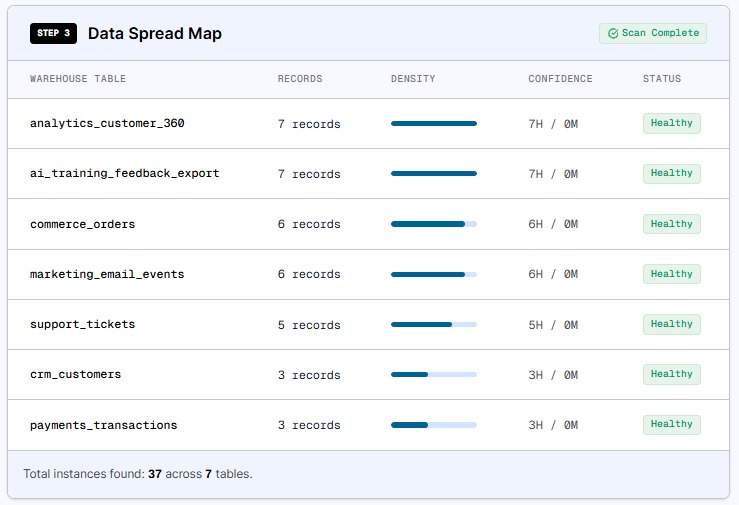Click Healthy badge for support_tickets
The height and width of the screenshot is (505, 739).
tap(672, 324)
